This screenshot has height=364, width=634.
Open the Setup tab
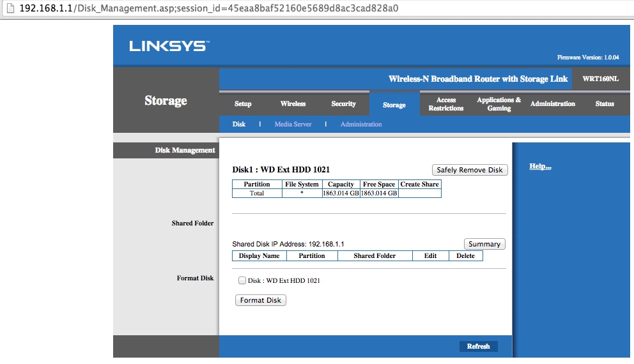[243, 104]
